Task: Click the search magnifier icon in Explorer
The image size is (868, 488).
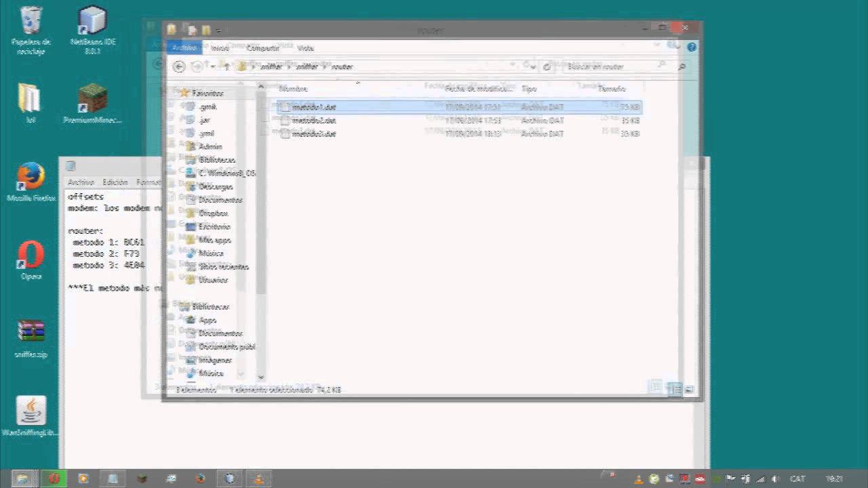Action: (682, 66)
